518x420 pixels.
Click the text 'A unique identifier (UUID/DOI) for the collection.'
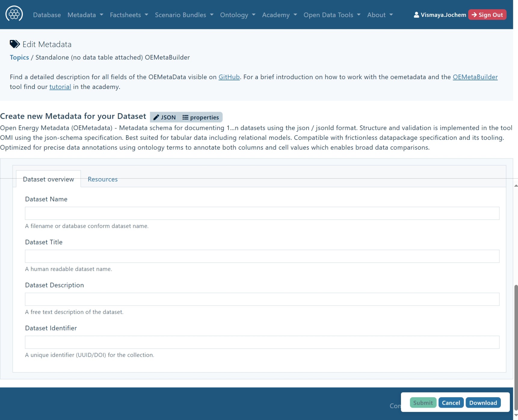pyautogui.click(x=90, y=355)
